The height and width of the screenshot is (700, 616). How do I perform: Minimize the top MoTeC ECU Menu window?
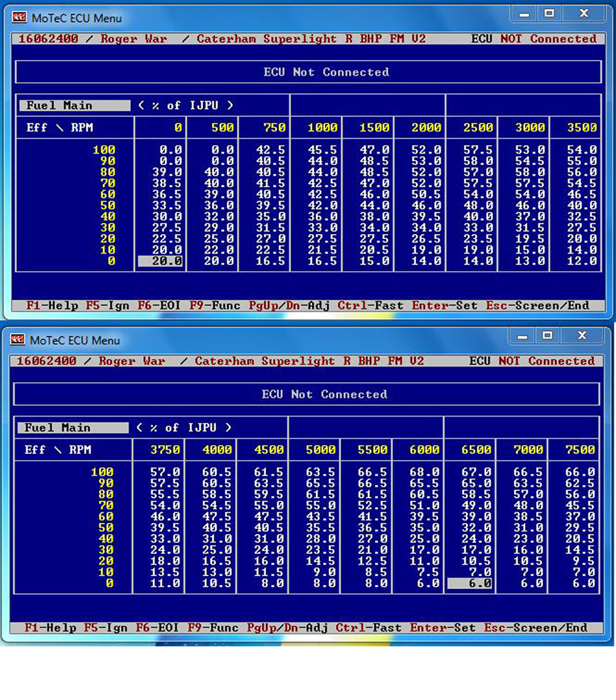[523, 15]
